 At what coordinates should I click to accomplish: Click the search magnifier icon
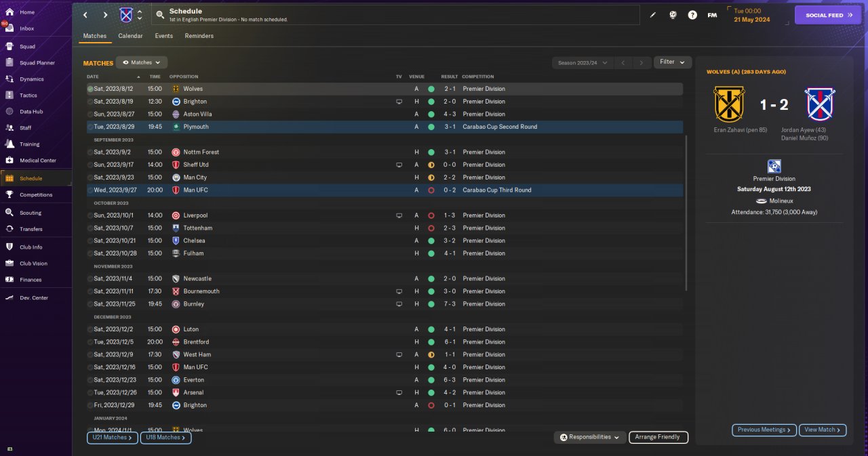click(x=159, y=14)
